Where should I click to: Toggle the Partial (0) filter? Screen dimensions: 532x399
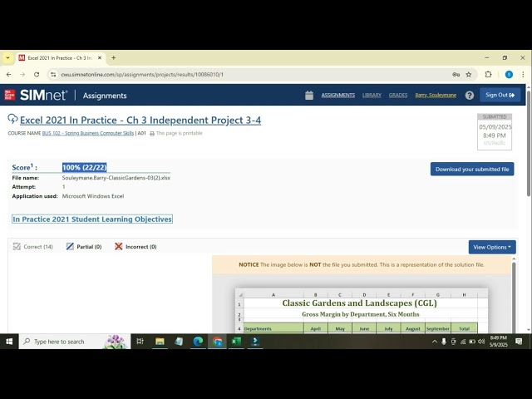coord(84,247)
